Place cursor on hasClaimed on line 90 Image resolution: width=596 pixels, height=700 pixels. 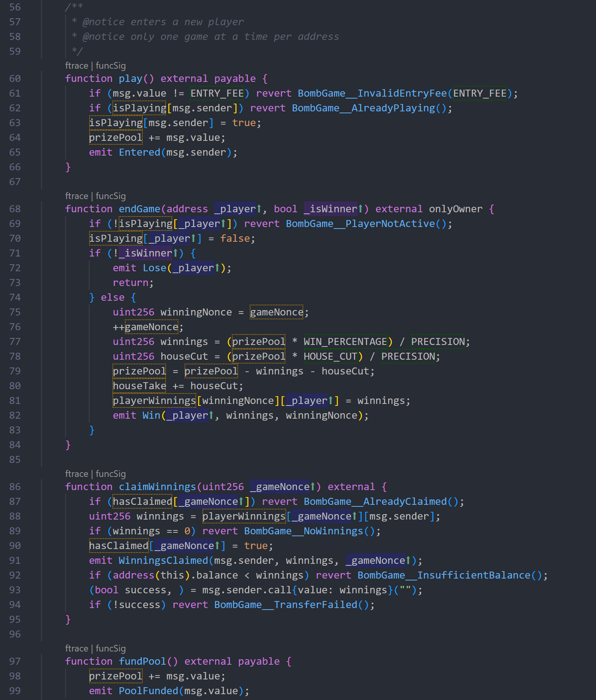click(x=119, y=546)
